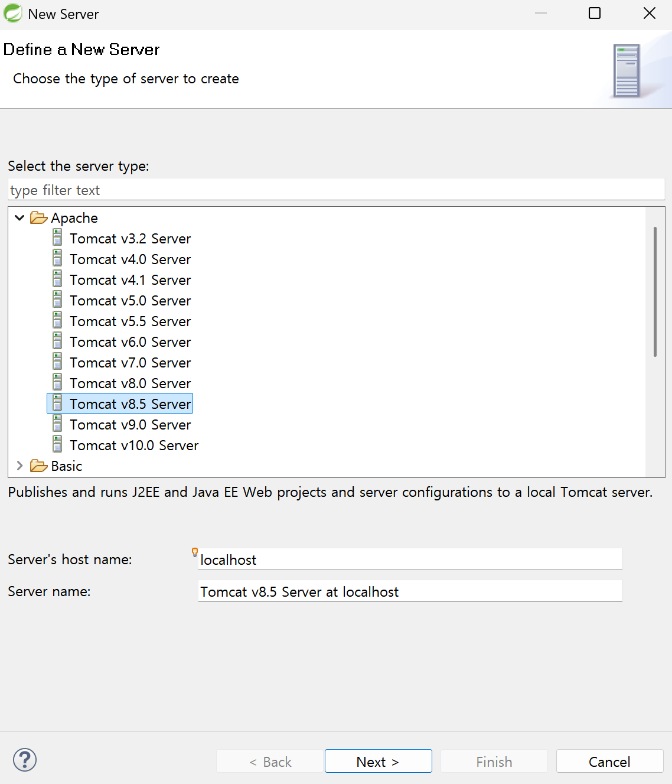Select Tomcat v5.5 Server label
This screenshot has height=784, width=672.
coord(131,321)
